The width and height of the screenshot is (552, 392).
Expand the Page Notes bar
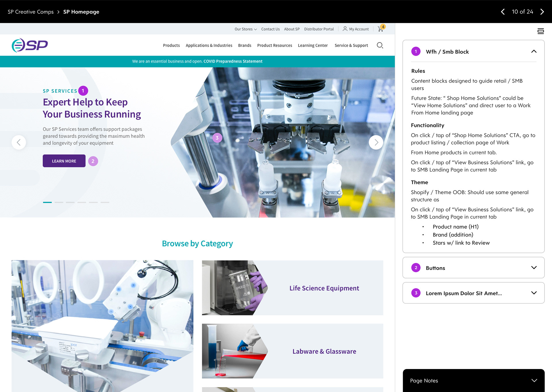[474, 381]
